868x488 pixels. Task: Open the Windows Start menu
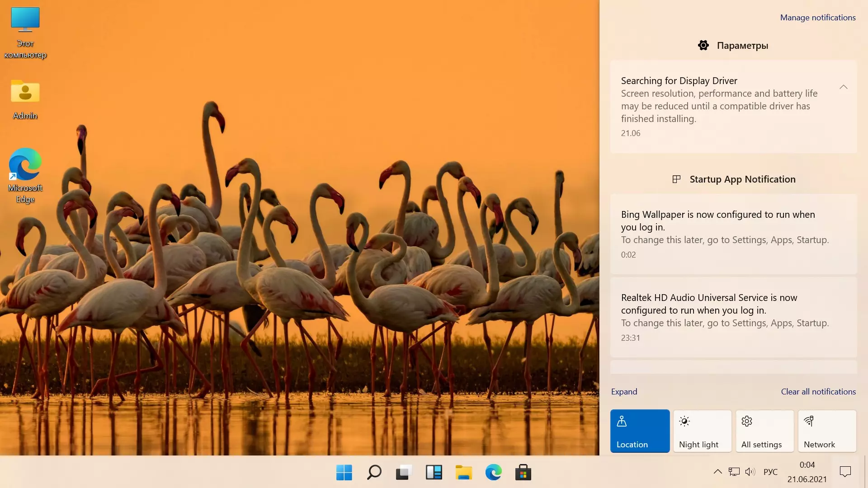click(344, 473)
